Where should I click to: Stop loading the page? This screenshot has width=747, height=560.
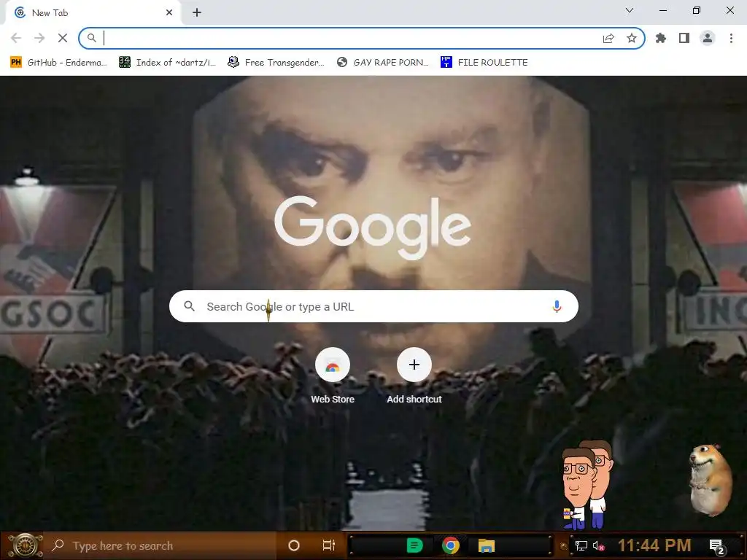click(63, 38)
